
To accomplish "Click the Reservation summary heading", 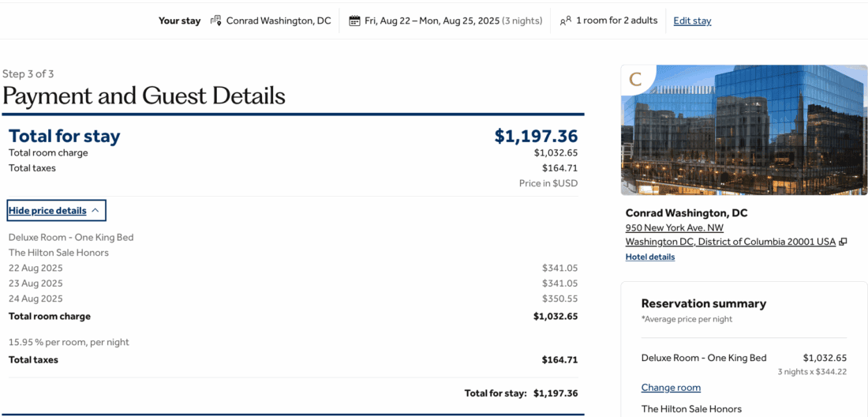I will tap(703, 303).
